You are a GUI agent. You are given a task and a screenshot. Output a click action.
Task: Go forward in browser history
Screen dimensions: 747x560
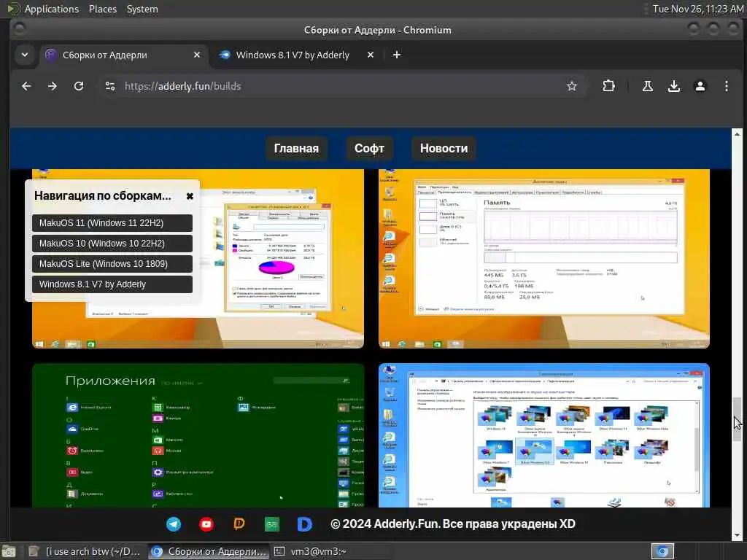click(x=53, y=86)
